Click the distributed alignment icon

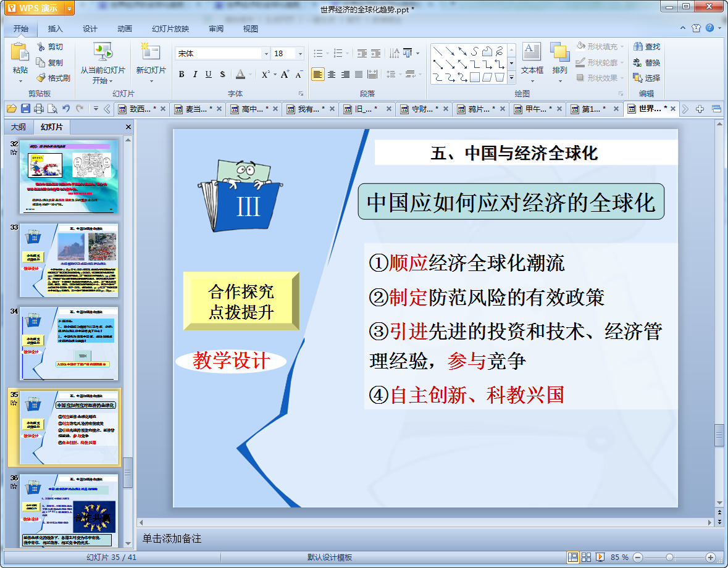(372, 74)
